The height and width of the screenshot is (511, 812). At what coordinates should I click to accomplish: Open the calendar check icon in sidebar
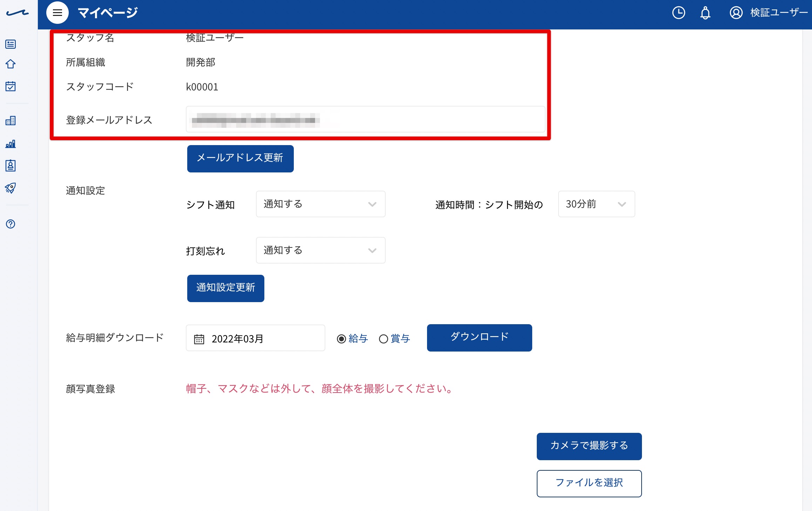[x=11, y=86]
